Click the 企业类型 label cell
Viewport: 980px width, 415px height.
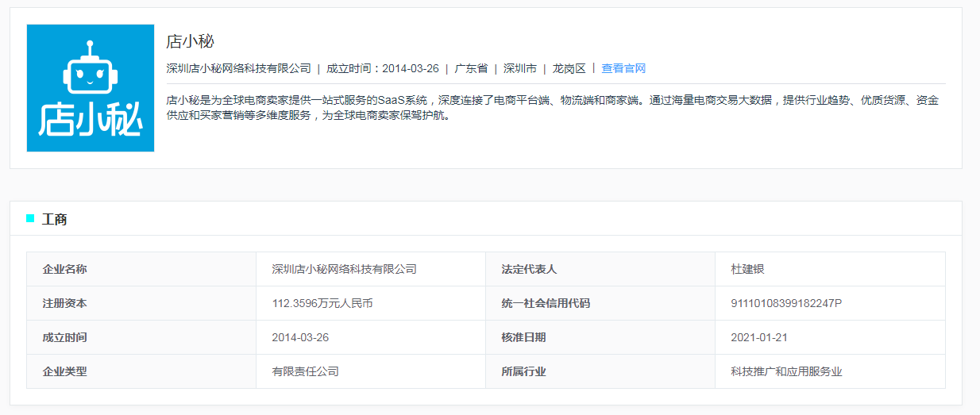(141, 371)
